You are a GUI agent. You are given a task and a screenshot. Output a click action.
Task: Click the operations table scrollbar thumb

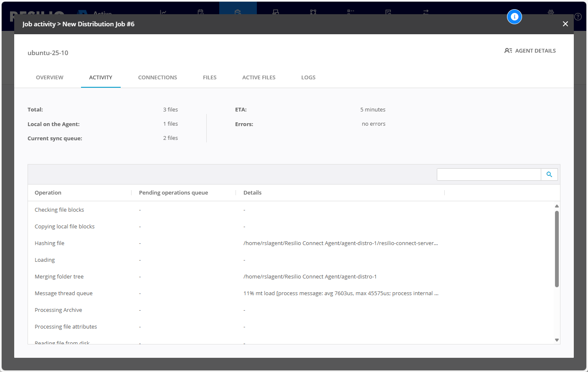pos(557,249)
